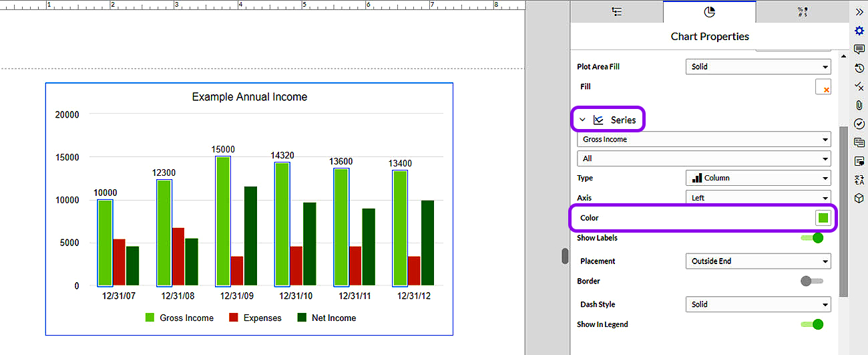Click the green series Color swatch
868x355 pixels.
point(823,218)
